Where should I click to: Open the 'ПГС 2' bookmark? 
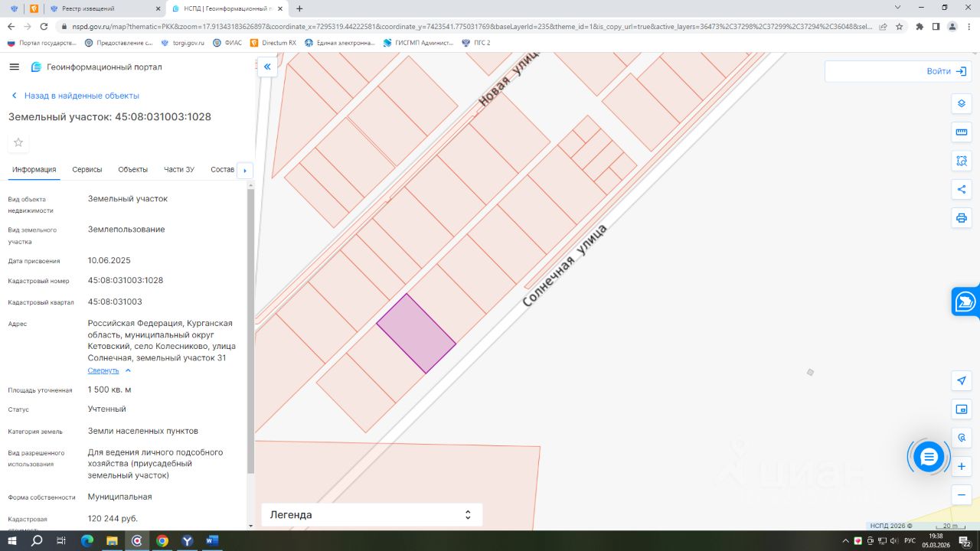pyautogui.click(x=476, y=43)
